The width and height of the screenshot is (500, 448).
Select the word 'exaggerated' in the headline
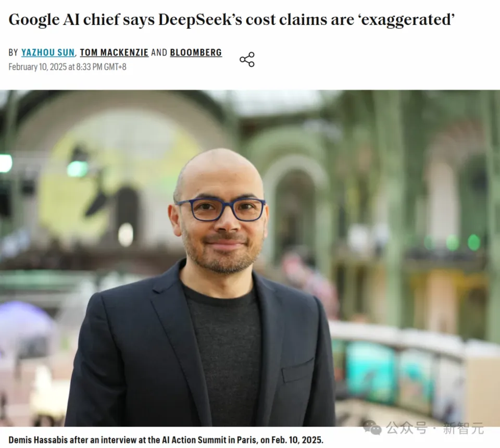(x=406, y=20)
